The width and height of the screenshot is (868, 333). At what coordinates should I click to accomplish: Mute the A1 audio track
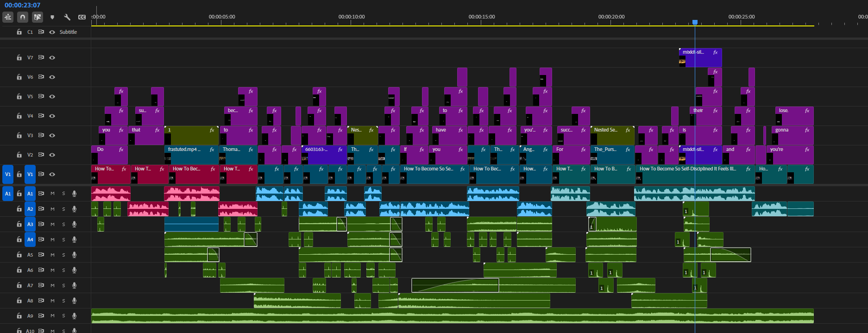pos(52,194)
